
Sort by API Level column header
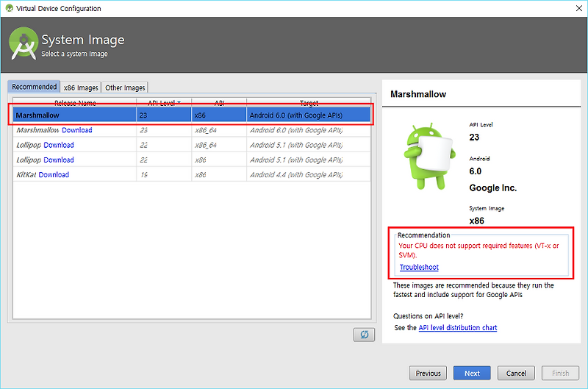coord(164,103)
